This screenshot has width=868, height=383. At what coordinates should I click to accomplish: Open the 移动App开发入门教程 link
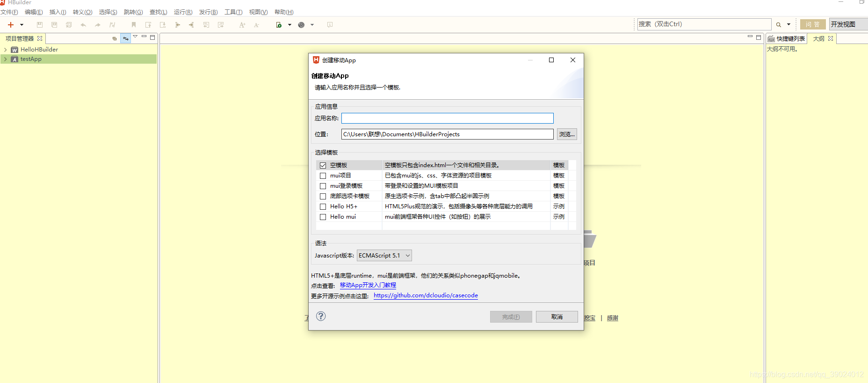point(368,285)
